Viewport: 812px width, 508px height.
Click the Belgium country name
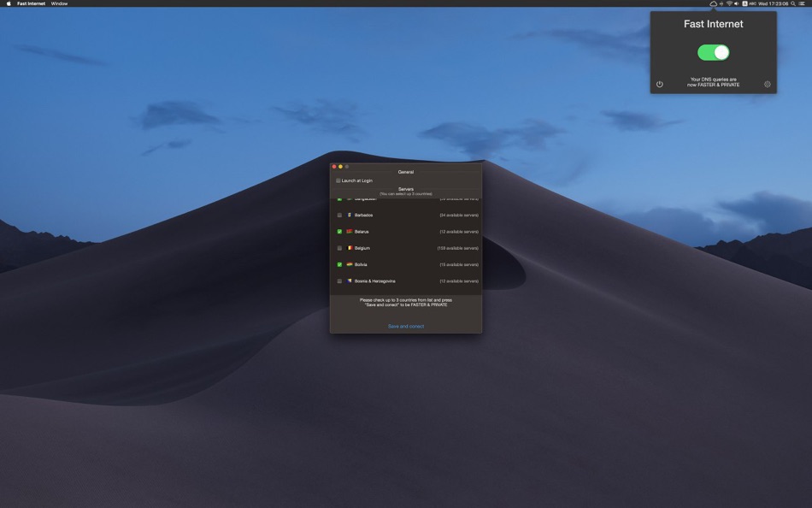362,248
